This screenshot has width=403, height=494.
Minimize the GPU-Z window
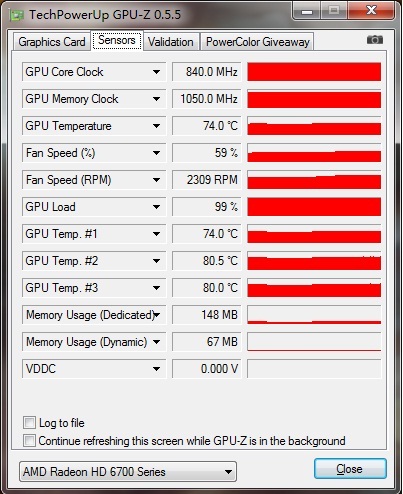tap(307, 11)
